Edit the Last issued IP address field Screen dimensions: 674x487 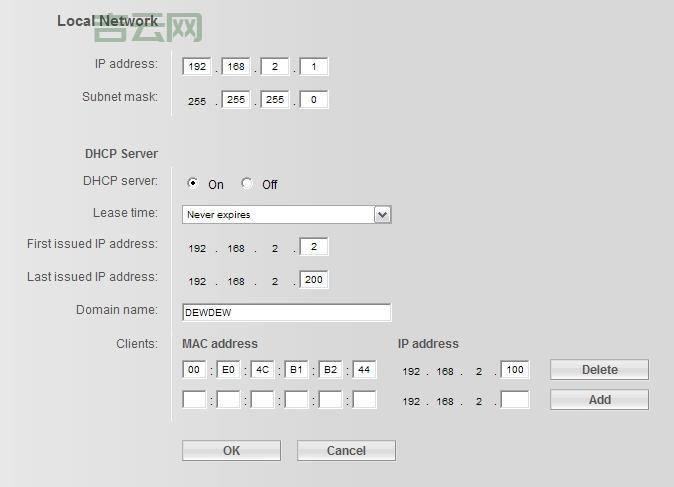(313, 280)
